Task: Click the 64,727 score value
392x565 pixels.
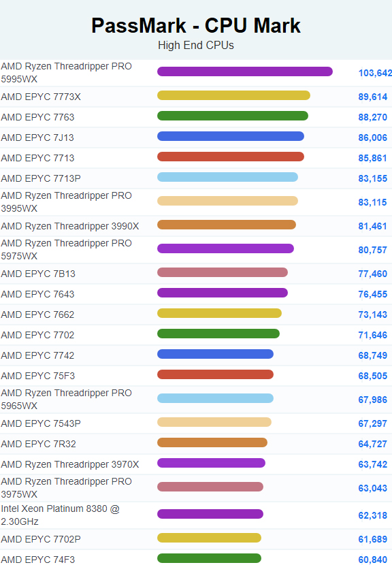Action: pyautogui.click(x=372, y=444)
